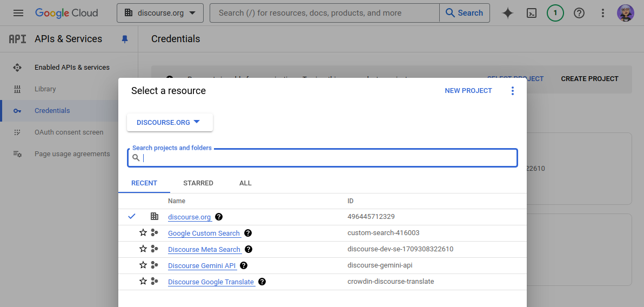This screenshot has height=307, width=644.
Task: Open the discourse.org project picker dropdown
Action: click(160, 13)
